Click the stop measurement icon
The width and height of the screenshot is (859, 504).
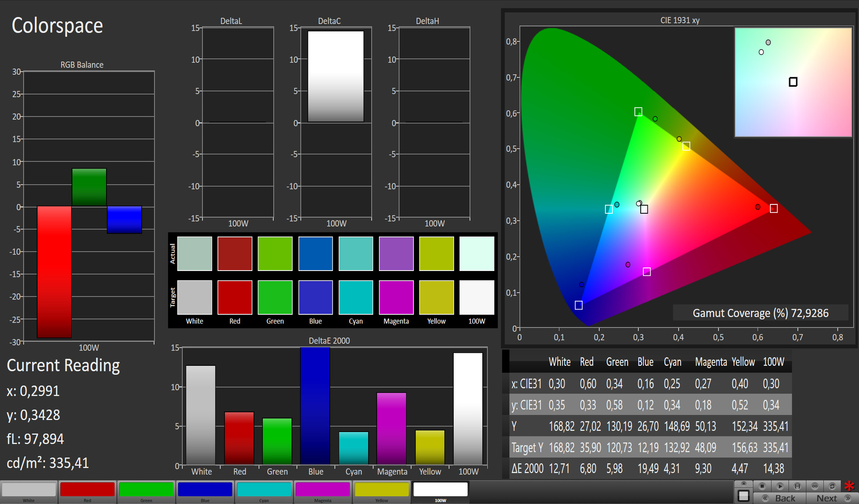(x=762, y=486)
